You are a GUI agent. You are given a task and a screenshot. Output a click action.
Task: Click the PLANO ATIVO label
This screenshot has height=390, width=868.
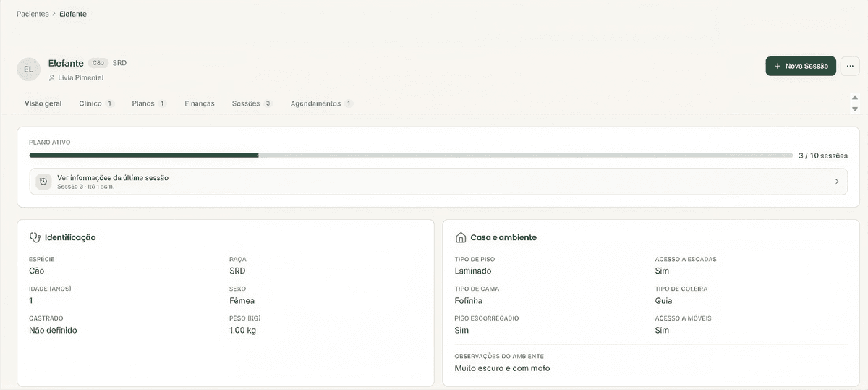click(50, 143)
